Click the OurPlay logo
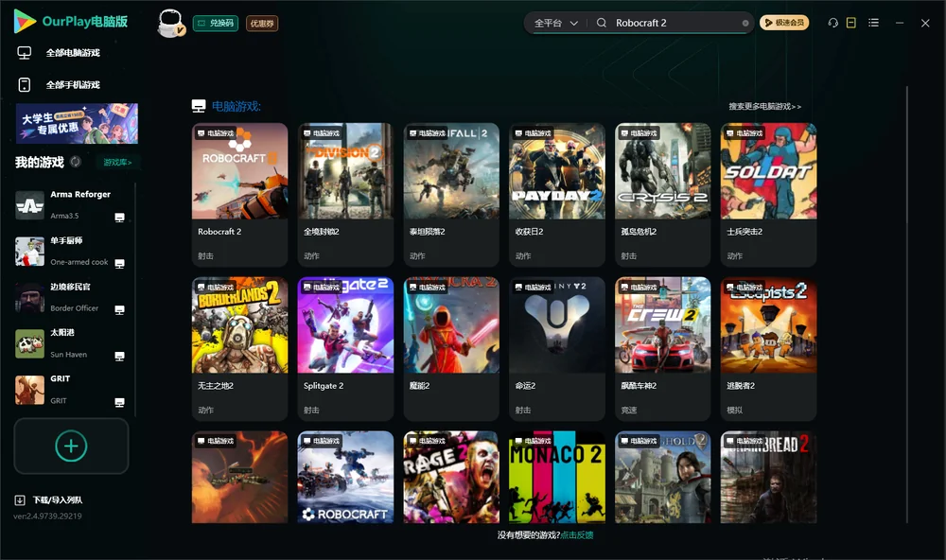Screen dimensions: 946x560 [x=70, y=22]
